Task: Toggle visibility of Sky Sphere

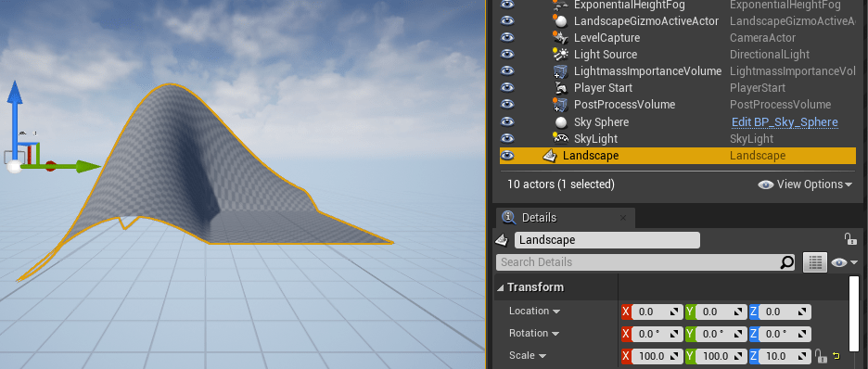Action: [x=507, y=121]
